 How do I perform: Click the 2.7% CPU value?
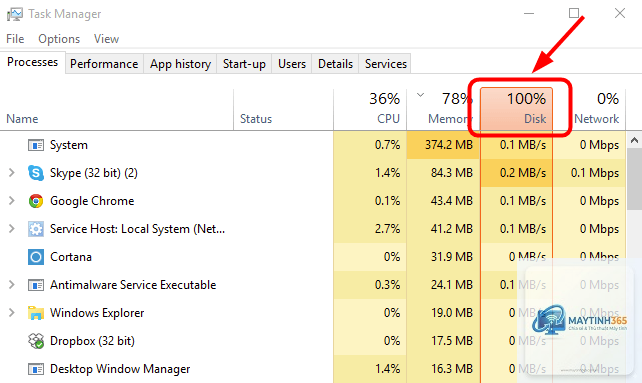(387, 229)
